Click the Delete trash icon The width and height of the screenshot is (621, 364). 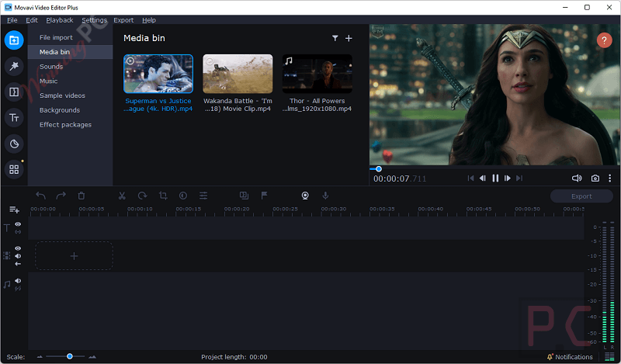coord(82,196)
